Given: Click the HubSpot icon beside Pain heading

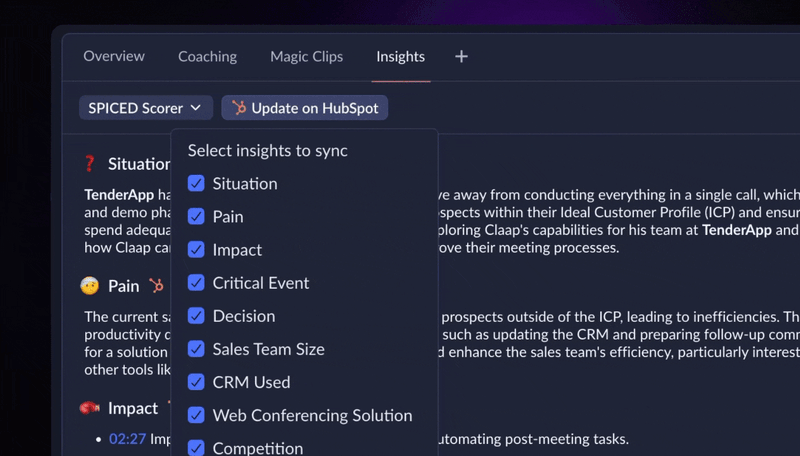Looking at the screenshot, I should pyautogui.click(x=156, y=285).
